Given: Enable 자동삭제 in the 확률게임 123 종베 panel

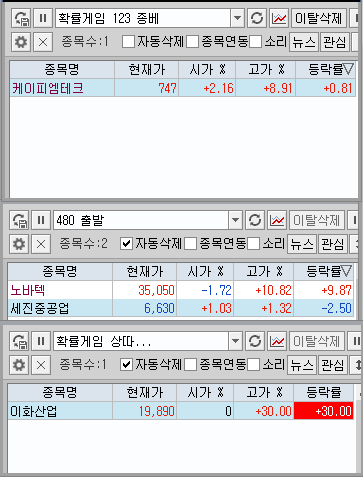Looking at the screenshot, I should [128, 42].
